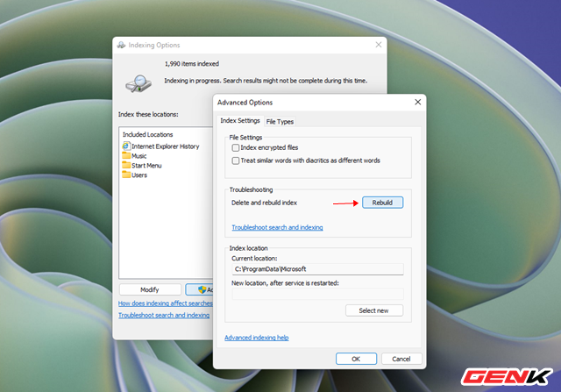
Task: Click the Indexing Options title bar icon
Action: pyautogui.click(x=121, y=45)
